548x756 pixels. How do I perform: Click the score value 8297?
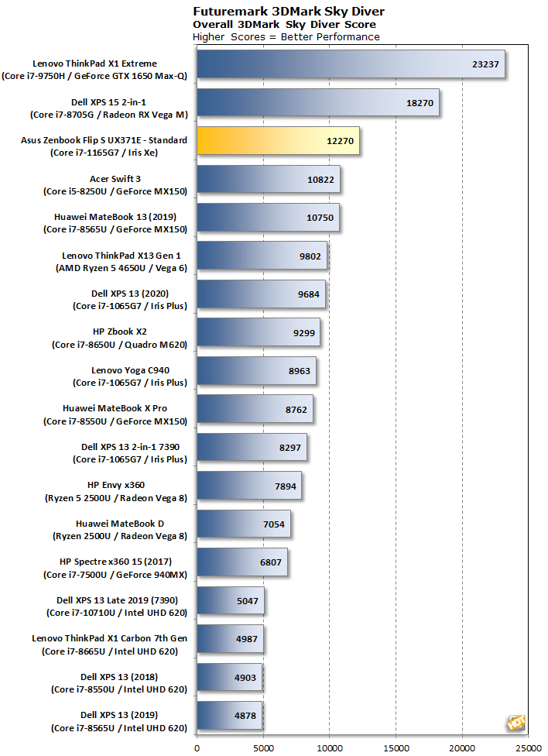[x=289, y=448]
